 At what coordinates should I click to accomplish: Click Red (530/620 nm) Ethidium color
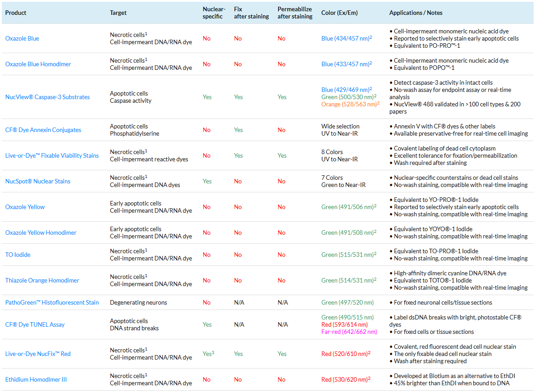pos(346,380)
